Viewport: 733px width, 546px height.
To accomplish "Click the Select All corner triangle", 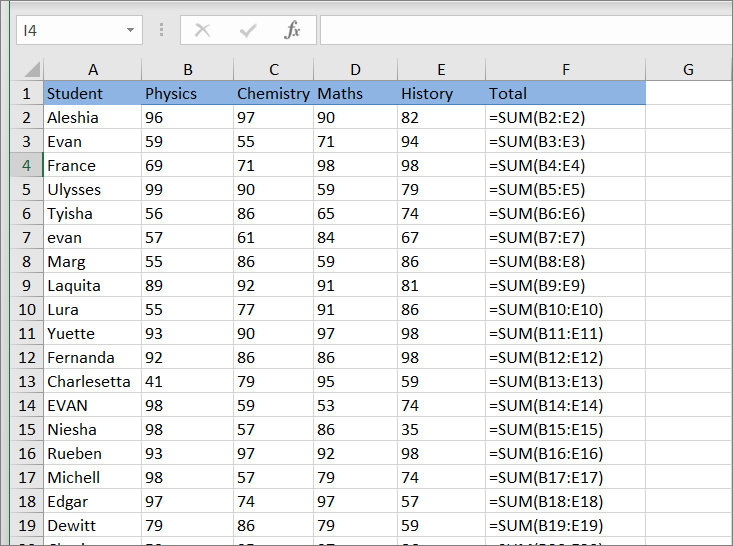I will pos(29,70).
